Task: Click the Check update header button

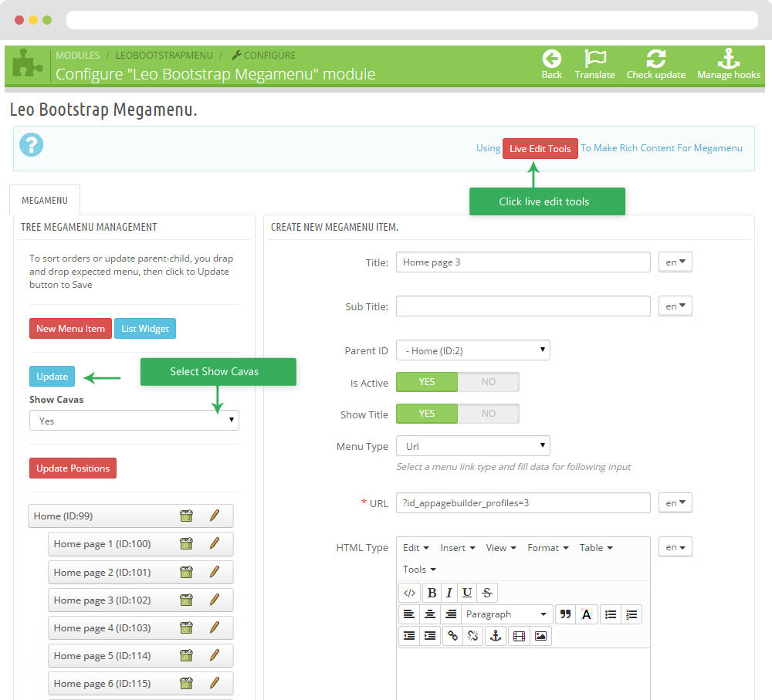Action: pos(655,65)
